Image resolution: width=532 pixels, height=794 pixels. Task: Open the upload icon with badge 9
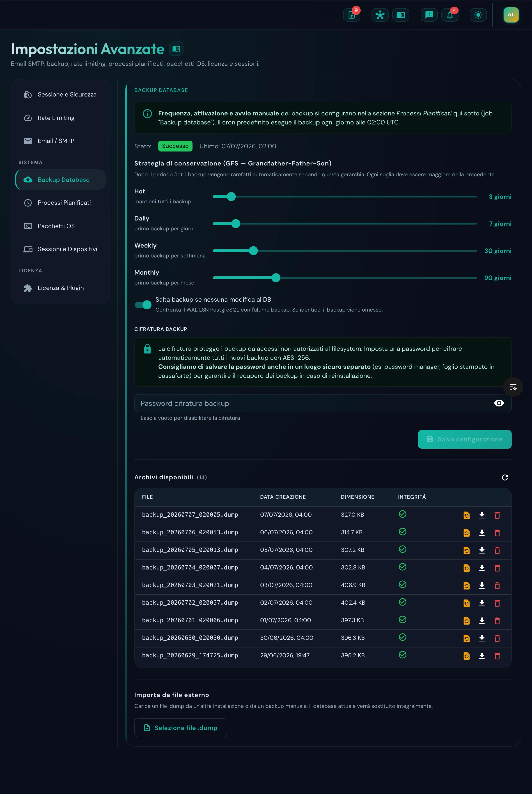352,15
